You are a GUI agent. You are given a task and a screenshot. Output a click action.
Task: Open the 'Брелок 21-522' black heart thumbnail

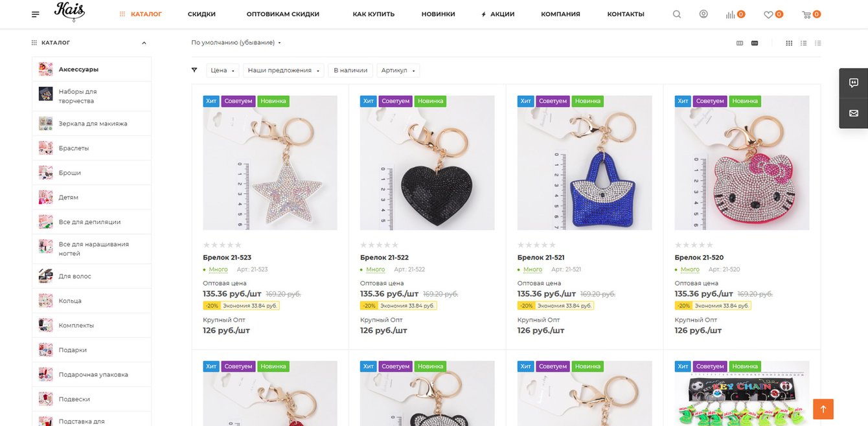tap(427, 163)
